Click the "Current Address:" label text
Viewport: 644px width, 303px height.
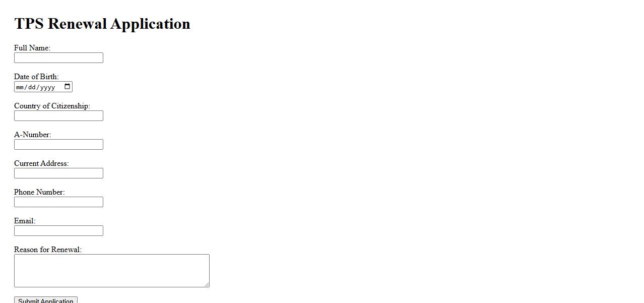(41, 163)
